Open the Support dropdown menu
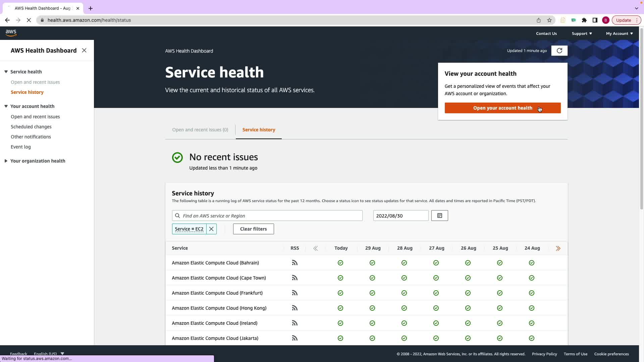Viewport: 644px width, 362px height. pyautogui.click(x=582, y=34)
